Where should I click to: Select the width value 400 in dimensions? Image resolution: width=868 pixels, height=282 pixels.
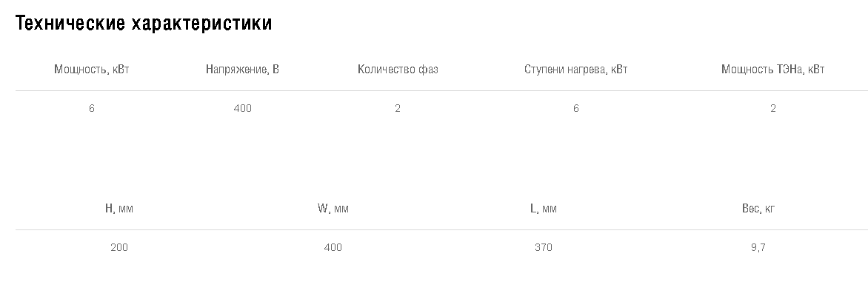click(333, 247)
